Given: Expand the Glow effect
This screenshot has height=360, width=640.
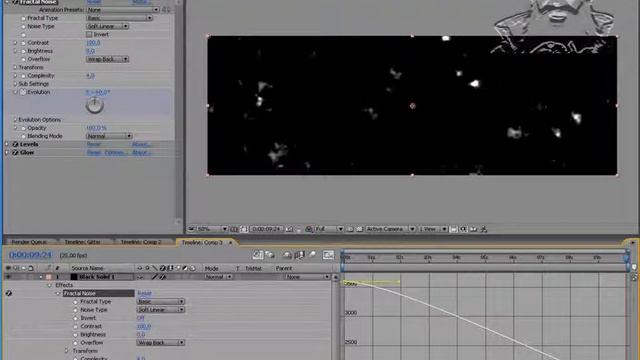Looking at the screenshot, I should point(7,153).
